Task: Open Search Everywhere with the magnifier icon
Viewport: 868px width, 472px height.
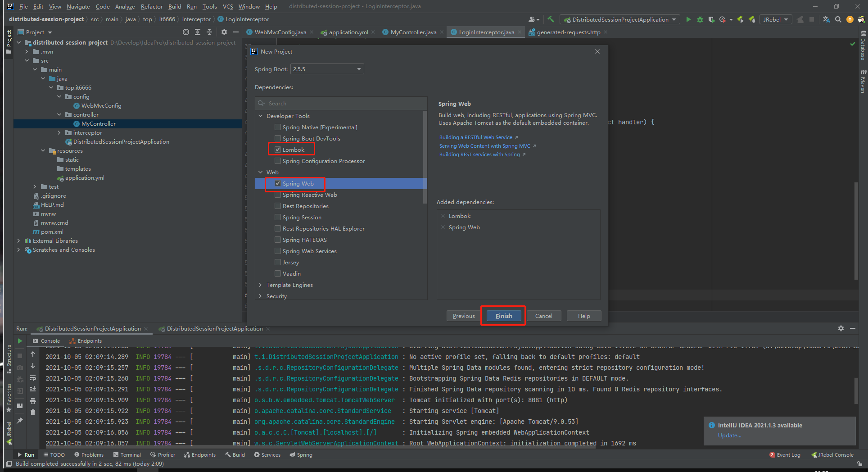Action: [838, 19]
